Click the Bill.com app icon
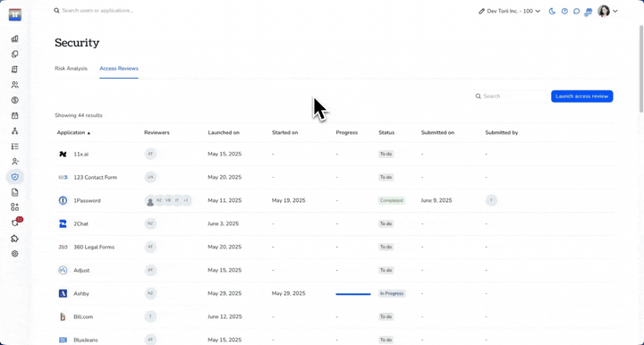The width and height of the screenshot is (644, 345). 63,316
